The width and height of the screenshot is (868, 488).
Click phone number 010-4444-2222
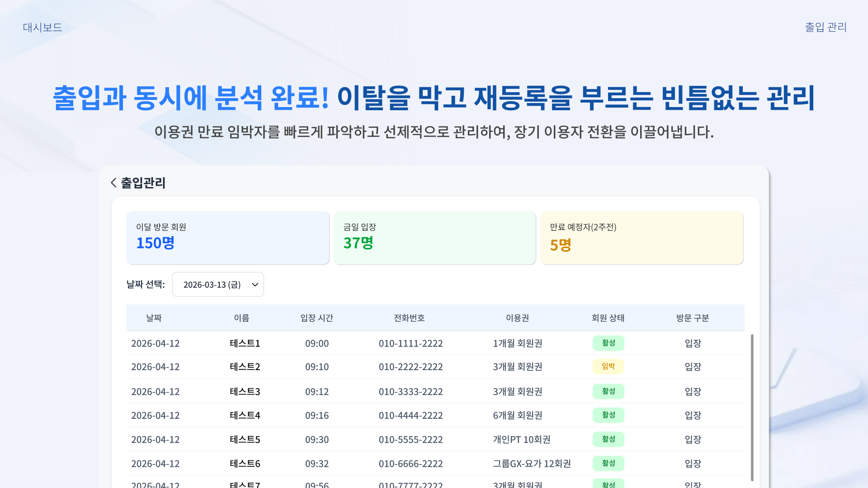(x=410, y=415)
